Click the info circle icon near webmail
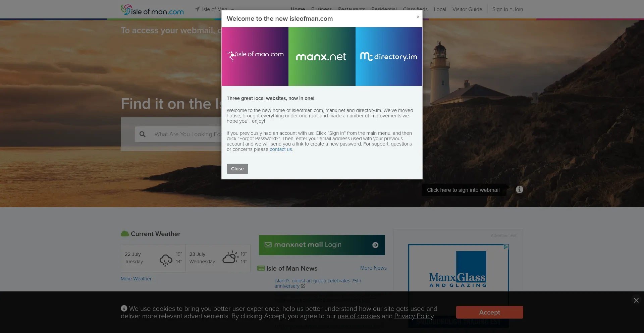 520,189
